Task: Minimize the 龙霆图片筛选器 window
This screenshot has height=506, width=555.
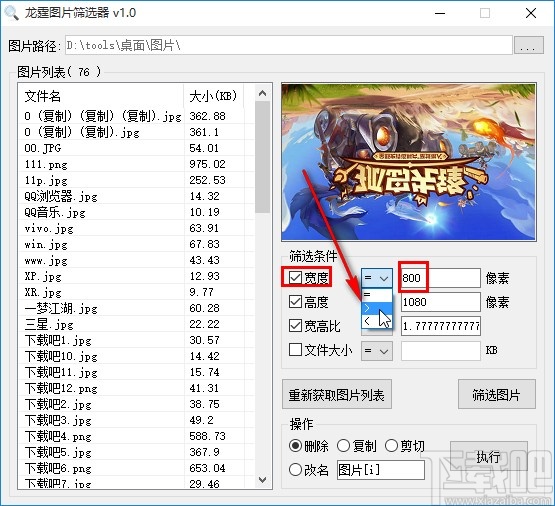Action: 440,13
